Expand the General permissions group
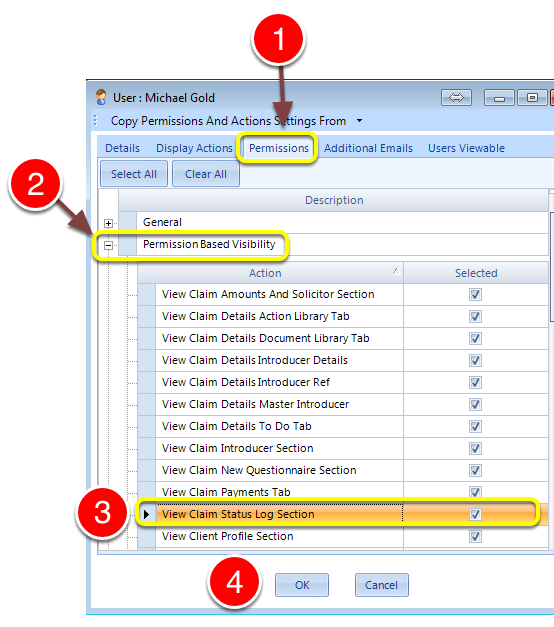 click(x=108, y=223)
